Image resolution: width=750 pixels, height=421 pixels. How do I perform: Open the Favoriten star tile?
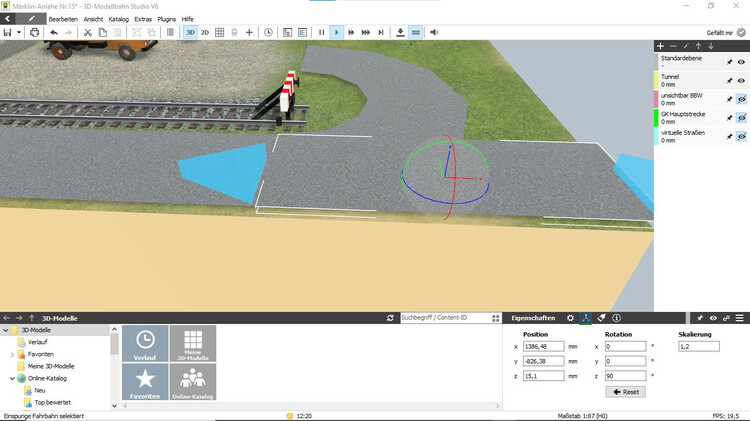coord(145,382)
